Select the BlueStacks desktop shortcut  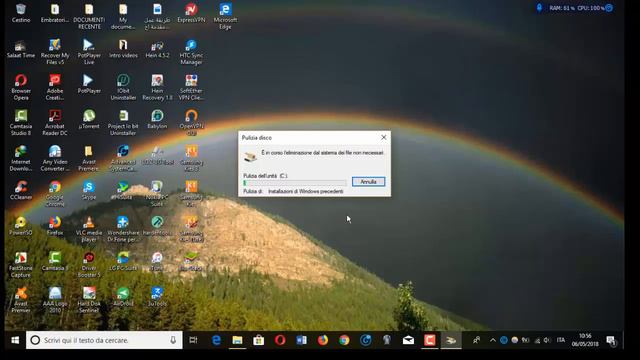pyautogui.click(x=191, y=262)
